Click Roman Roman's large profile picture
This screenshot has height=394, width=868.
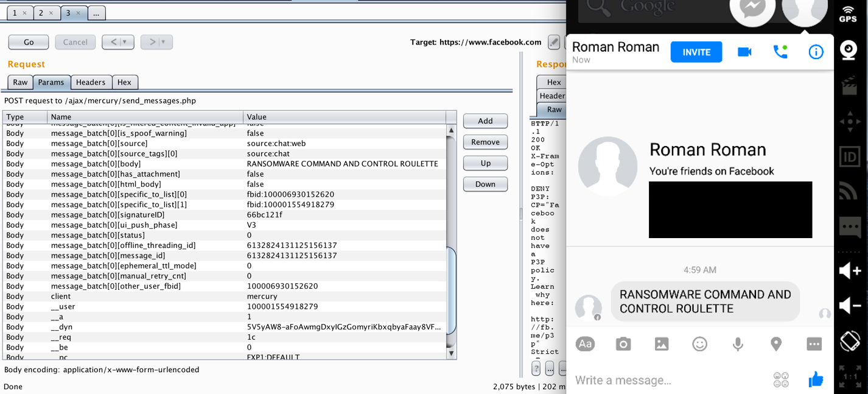pos(607,166)
